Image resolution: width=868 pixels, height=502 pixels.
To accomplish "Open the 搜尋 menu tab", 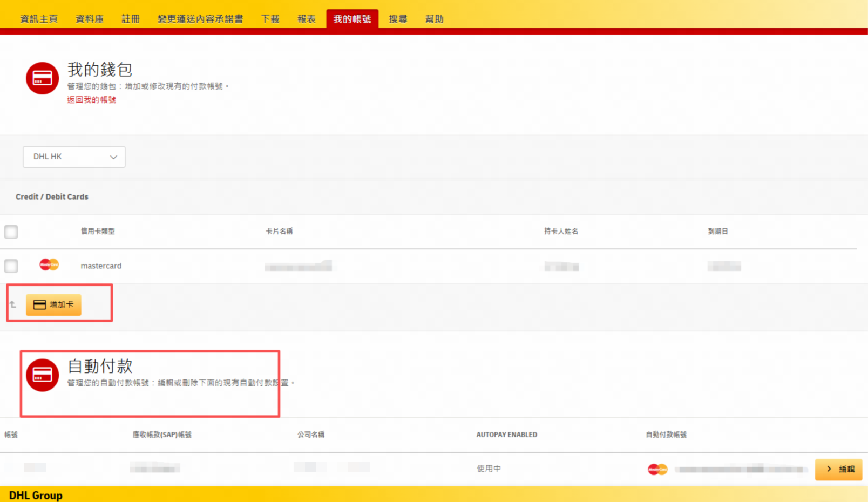I will coord(398,19).
